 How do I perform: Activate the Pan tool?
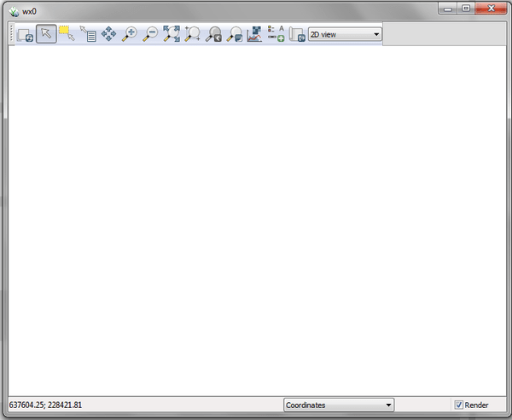tap(109, 34)
